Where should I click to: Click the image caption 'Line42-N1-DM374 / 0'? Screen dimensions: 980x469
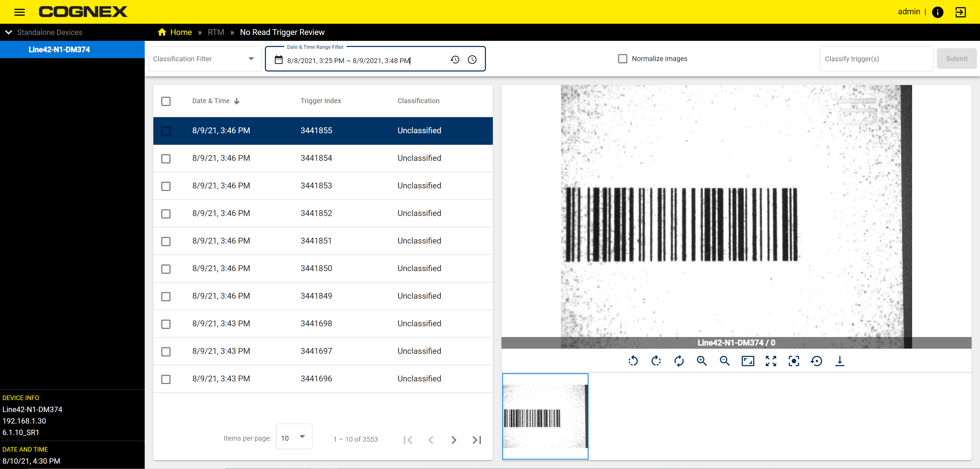tap(736, 343)
